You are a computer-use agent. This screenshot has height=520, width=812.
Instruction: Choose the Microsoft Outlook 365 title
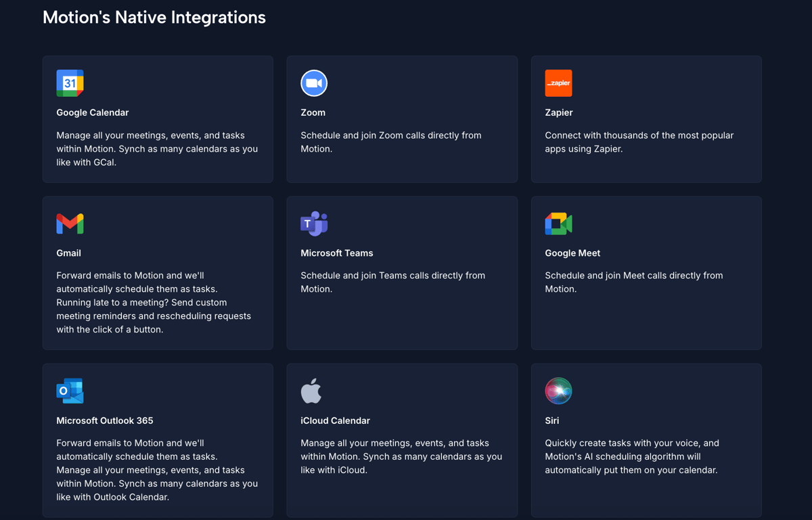pos(105,420)
